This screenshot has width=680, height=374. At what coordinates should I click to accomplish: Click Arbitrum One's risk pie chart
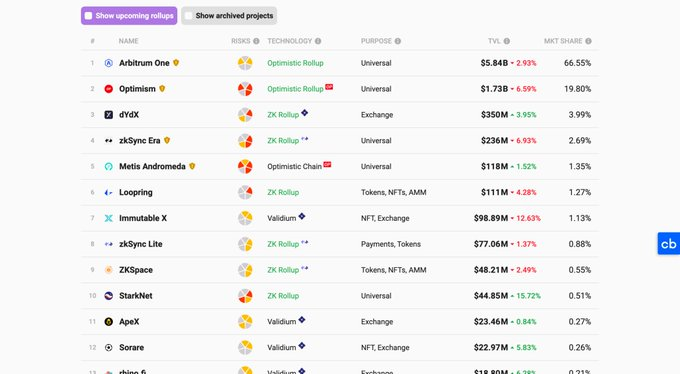click(x=245, y=63)
